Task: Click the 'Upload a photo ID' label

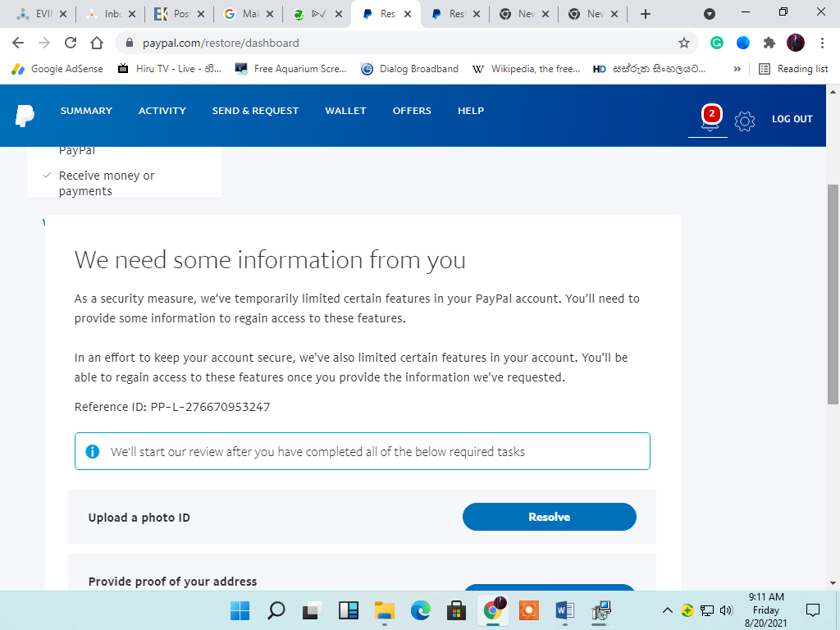Action: (139, 518)
